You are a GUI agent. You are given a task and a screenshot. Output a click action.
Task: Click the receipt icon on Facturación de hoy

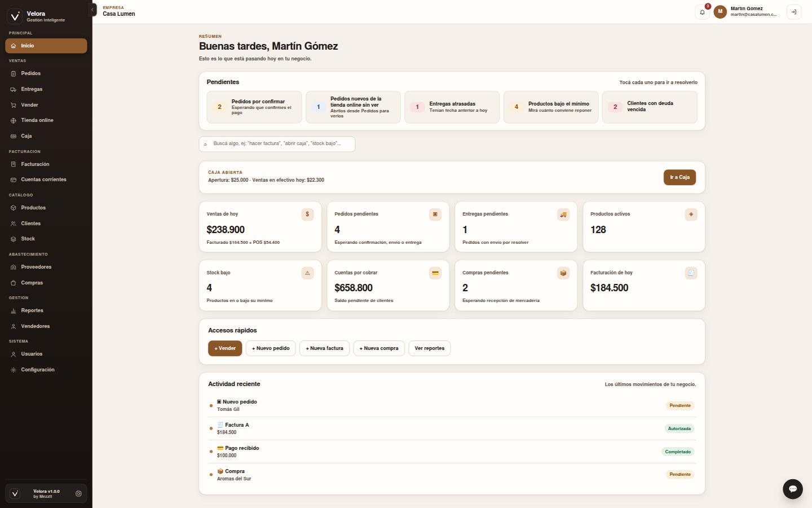coord(691,273)
